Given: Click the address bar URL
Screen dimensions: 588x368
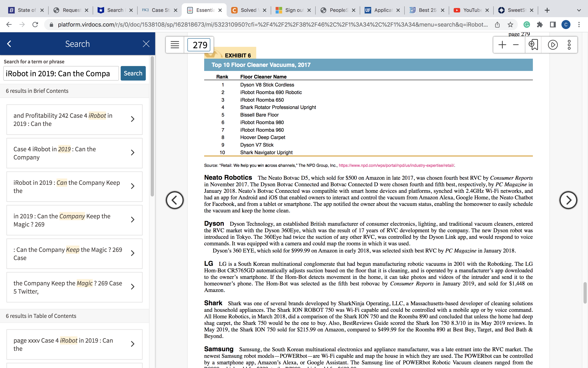Looking at the screenshot, I should (x=273, y=25).
